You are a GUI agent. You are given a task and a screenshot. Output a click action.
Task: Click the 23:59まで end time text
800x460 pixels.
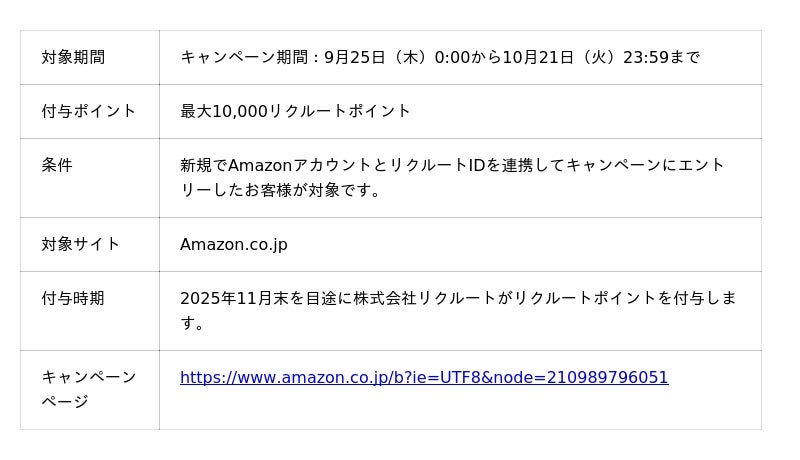point(661,58)
